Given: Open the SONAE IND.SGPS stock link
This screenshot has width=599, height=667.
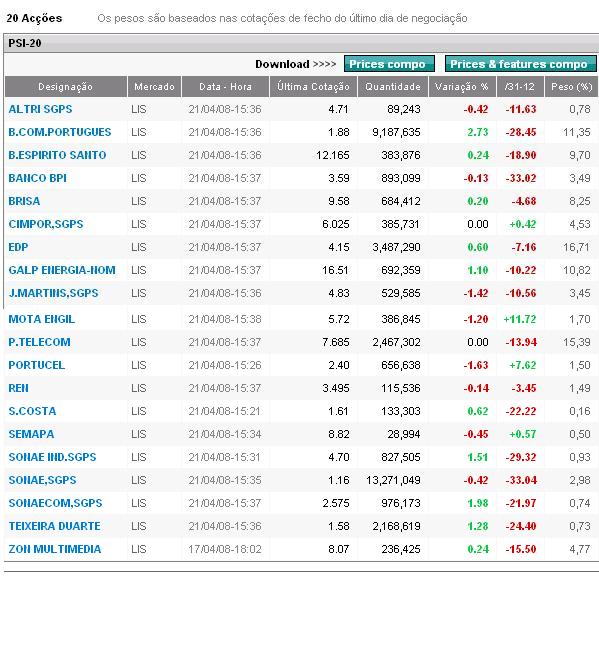Looking at the screenshot, I should tap(52, 457).
